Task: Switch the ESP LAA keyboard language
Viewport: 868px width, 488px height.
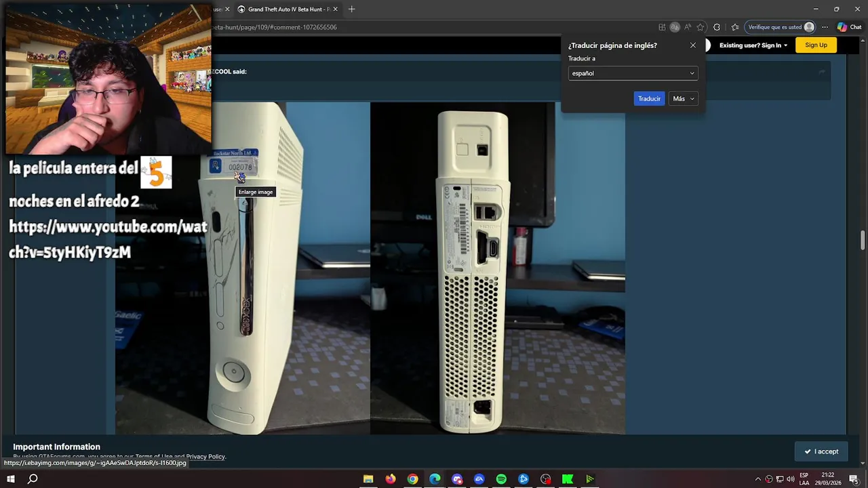Action: [x=804, y=479]
